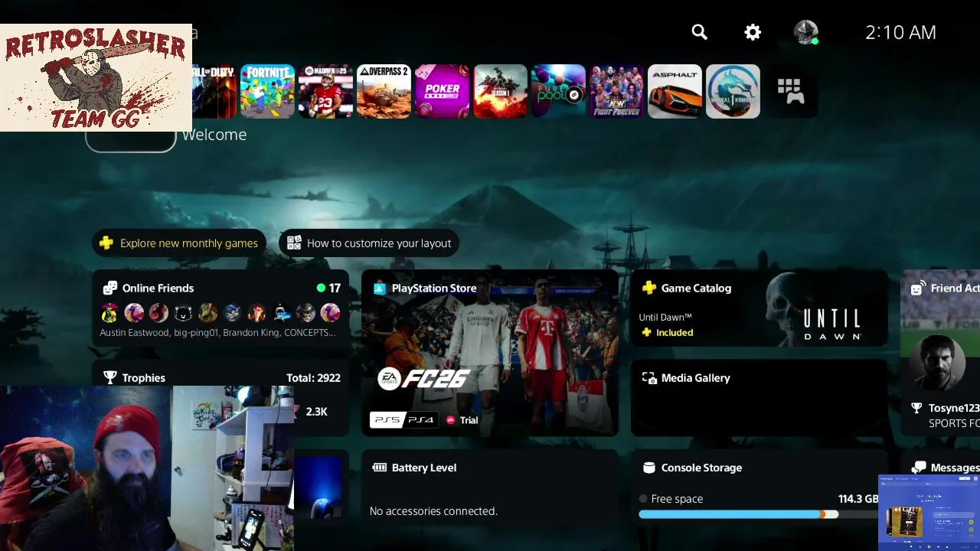Click the small window thumbnail overlay
Screen dimensions: 980x551
[929, 512]
